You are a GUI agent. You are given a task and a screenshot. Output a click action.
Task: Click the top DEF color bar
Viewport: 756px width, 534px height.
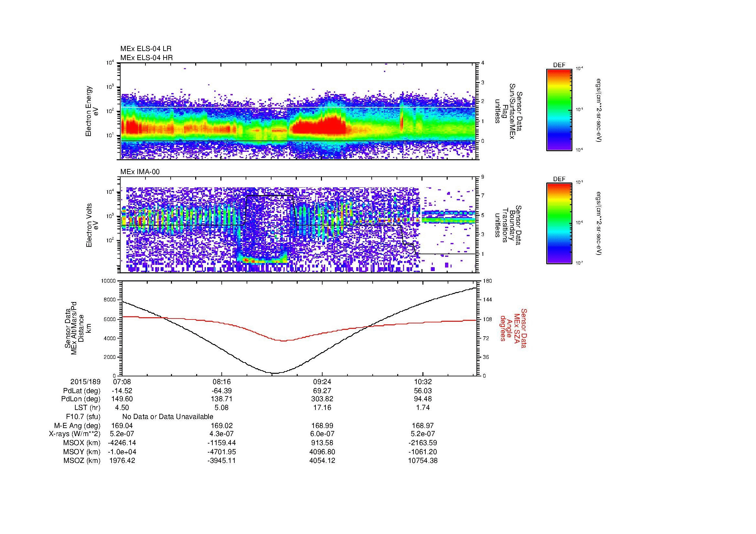(x=559, y=110)
